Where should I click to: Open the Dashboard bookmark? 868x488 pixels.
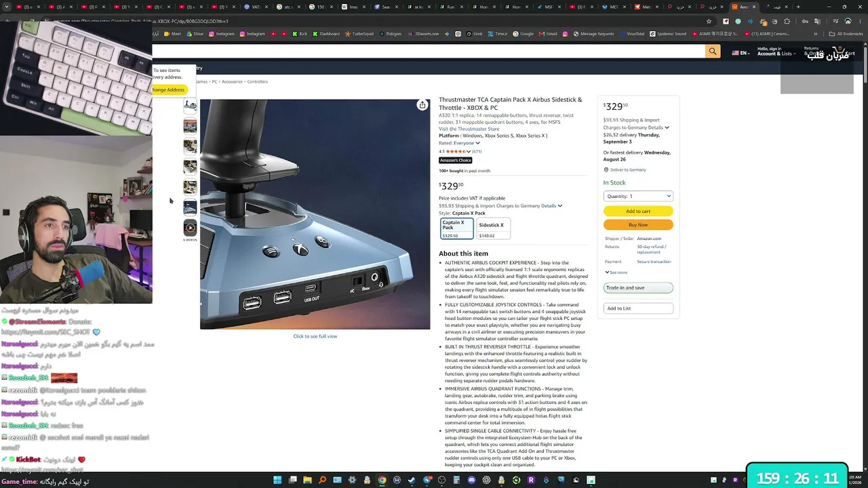[326, 34]
